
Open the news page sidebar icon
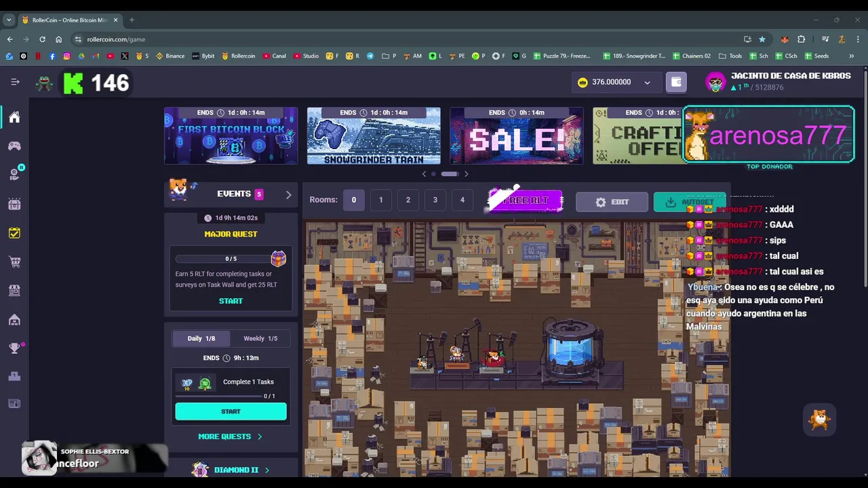coord(14,404)
